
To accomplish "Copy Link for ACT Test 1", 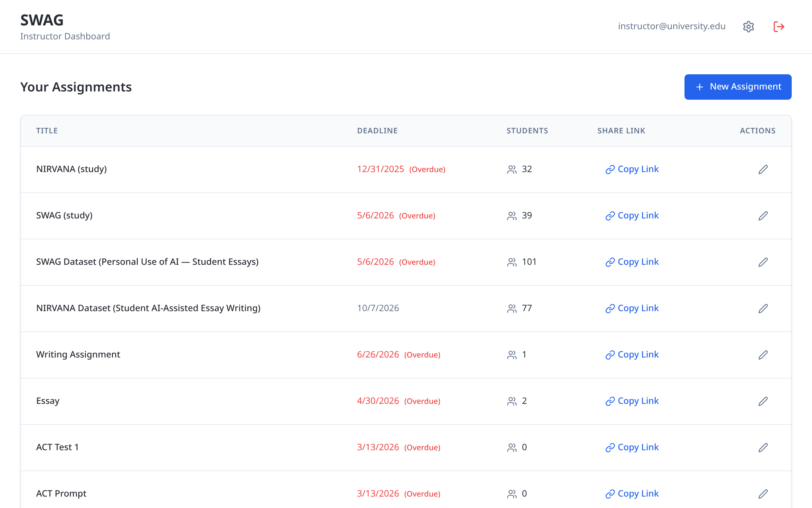I will (x=632, y=448).
